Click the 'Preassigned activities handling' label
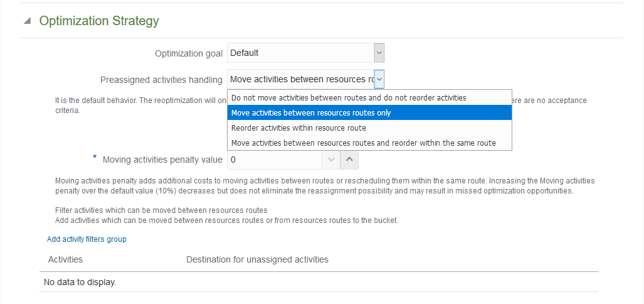 click(x=161, y=80)
